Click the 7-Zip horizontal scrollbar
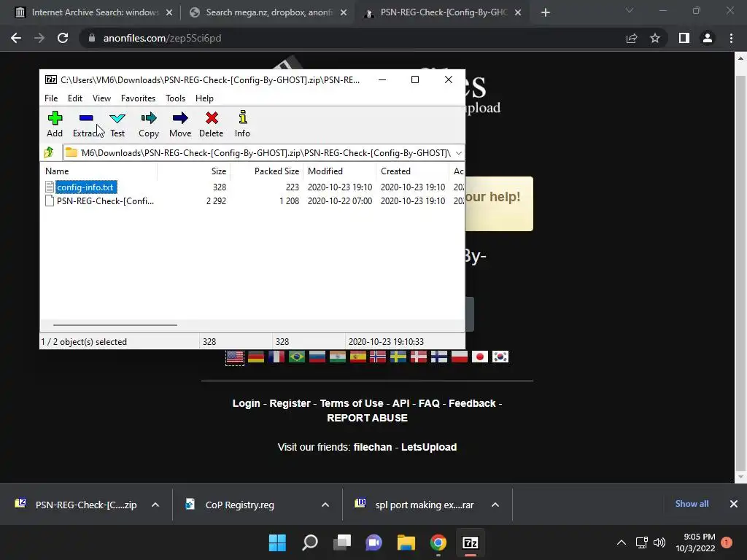Screen dimensions: 747x560 click(x=115, y=325)
